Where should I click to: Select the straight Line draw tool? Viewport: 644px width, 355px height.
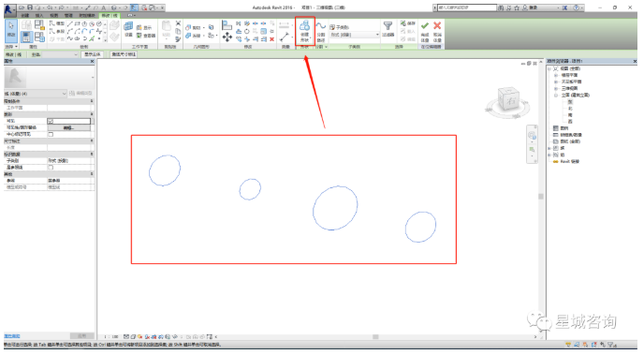coord(70,23)
